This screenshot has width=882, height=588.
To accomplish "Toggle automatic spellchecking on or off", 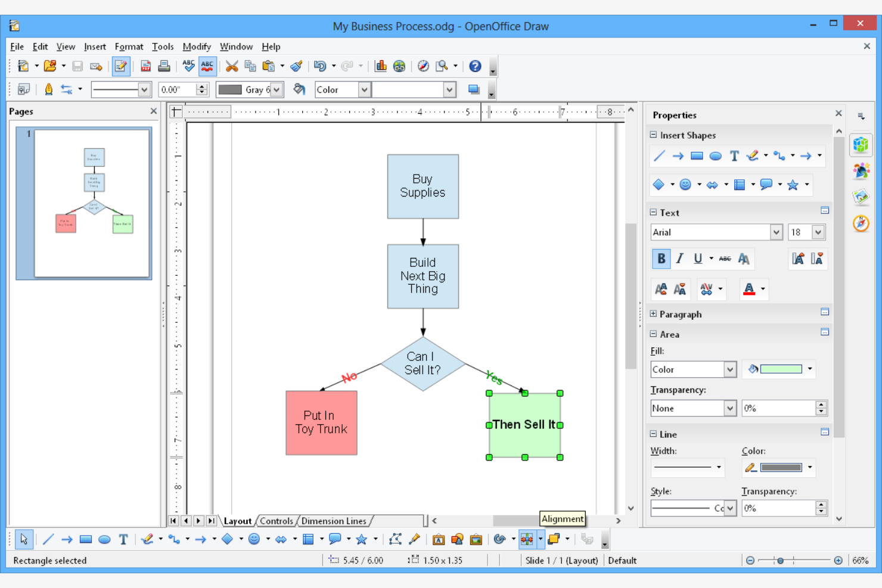I will point(207,66).
